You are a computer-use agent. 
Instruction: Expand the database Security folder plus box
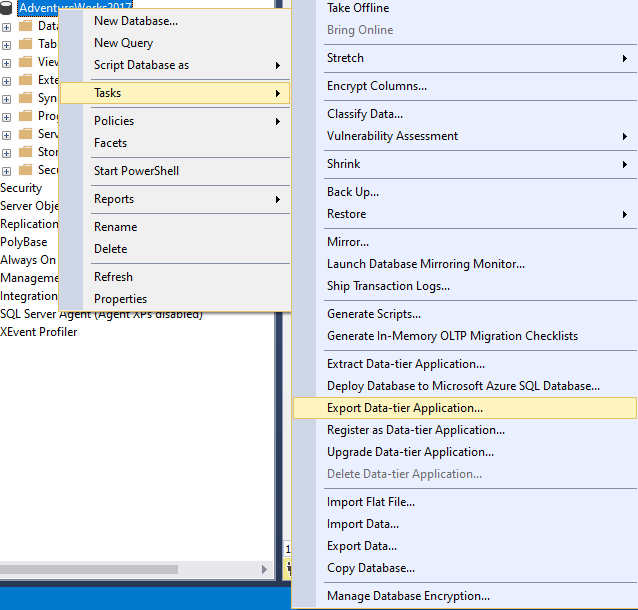tap(7, 170)
